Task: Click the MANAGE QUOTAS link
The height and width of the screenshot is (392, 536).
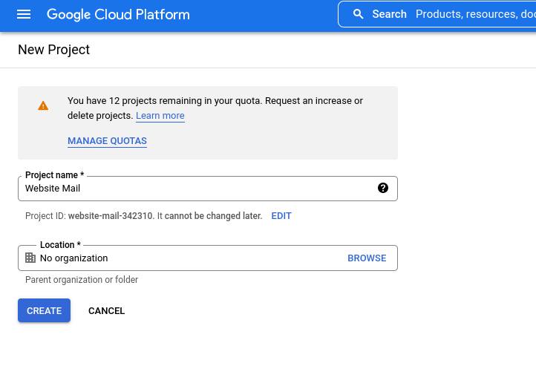Action: coord(107,141)
